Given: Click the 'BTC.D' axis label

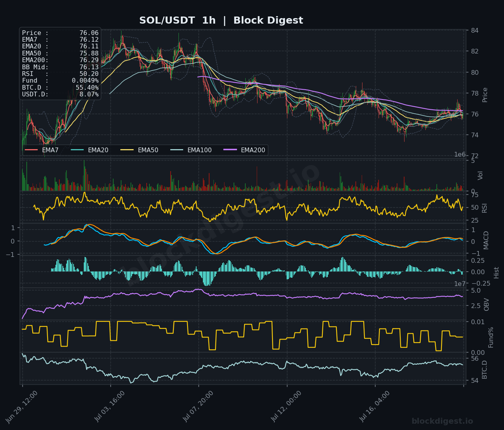Looking at the screenshot, I should pos(484,369).
